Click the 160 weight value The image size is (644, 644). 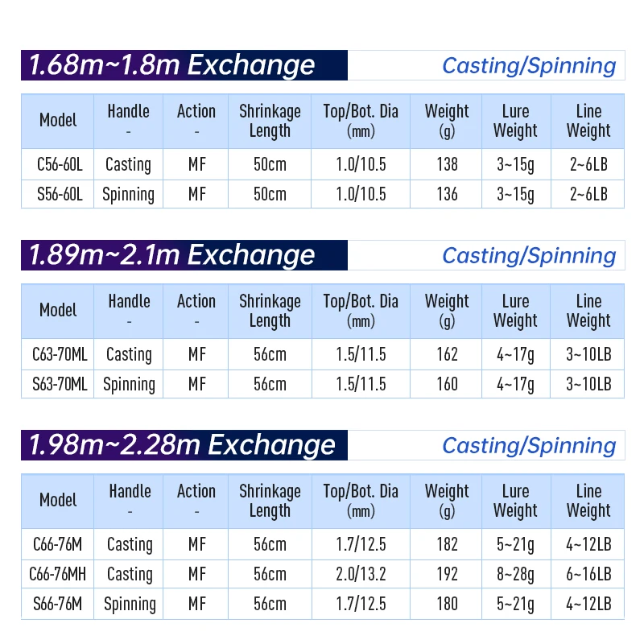click(x=446, y=384)
